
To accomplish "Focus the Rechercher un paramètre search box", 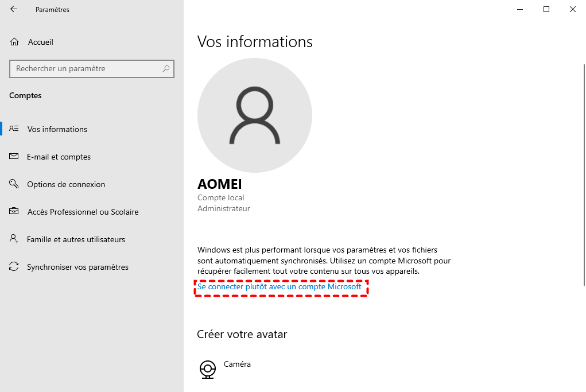I will (86, 69).
